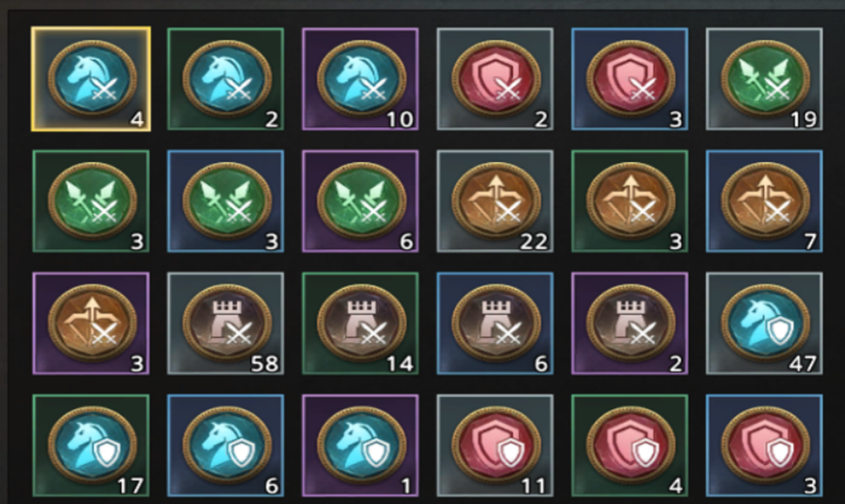Choose the siege tower attack gem with 58
Viewport: 845px width, 504px height.
226,323
